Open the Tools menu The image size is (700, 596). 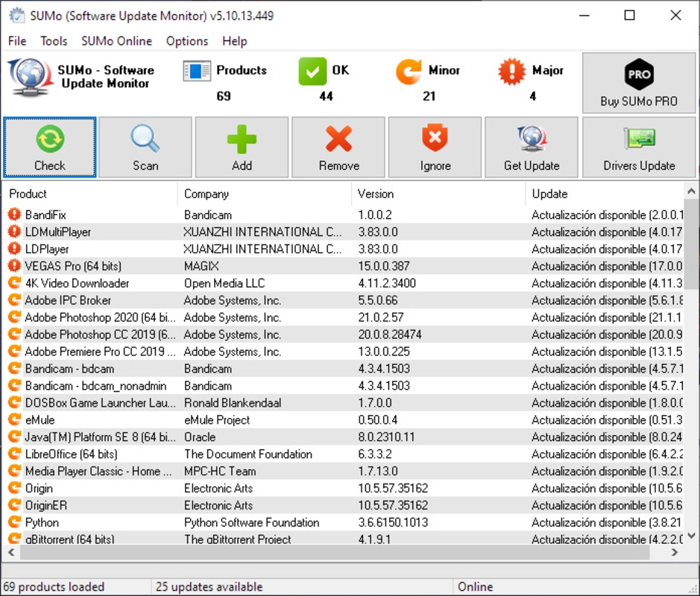tap(54, 41)
